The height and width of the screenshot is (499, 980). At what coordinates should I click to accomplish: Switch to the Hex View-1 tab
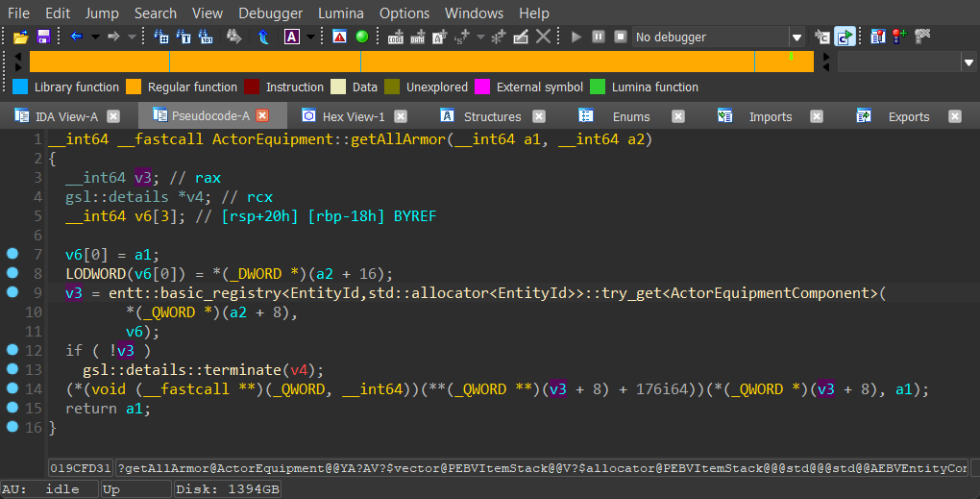[x=353, y=116]
